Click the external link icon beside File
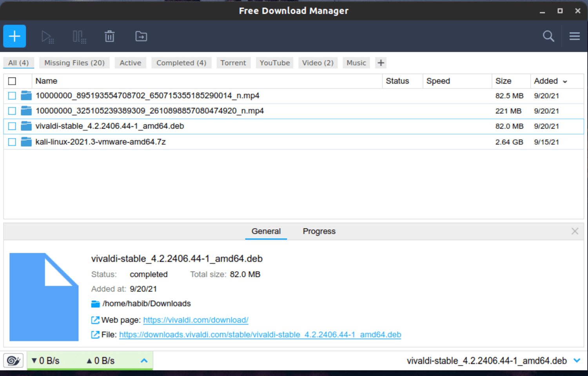Screen dimensions: 588x376 click(95, 335)
